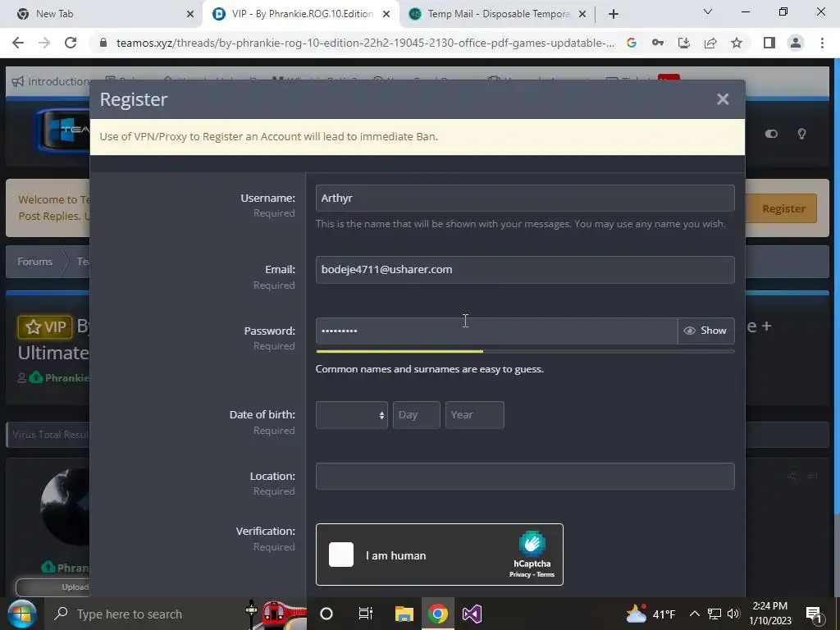Open clock showing 2:24 PM

click(769, 614)
